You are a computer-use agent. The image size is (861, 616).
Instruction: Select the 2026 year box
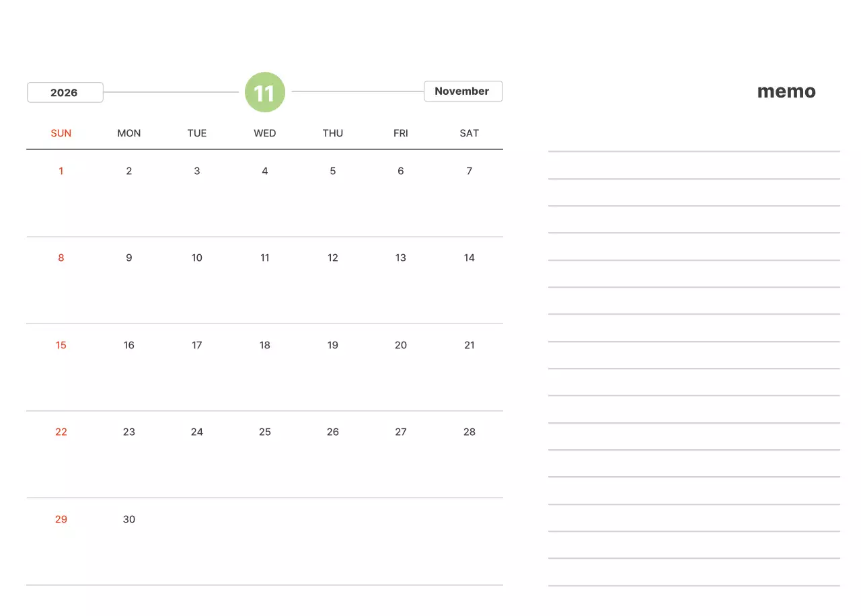[65, 92]
